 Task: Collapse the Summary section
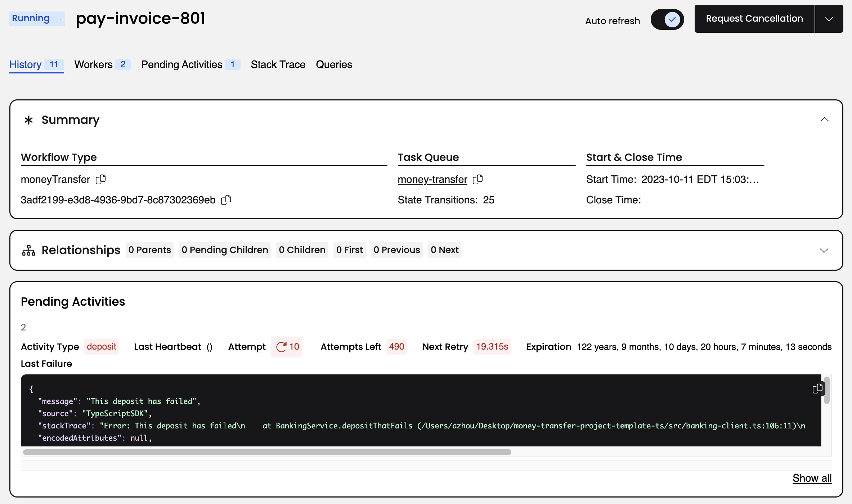824,120
